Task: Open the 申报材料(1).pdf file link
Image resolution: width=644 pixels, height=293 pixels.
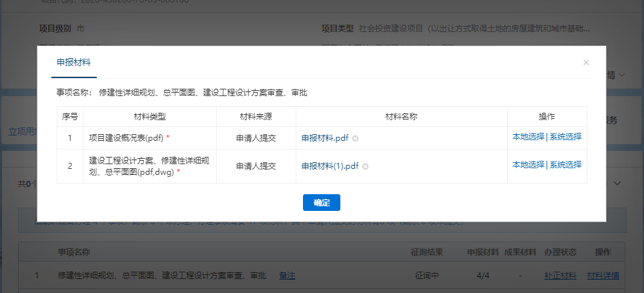Action: tap(330, 166)
